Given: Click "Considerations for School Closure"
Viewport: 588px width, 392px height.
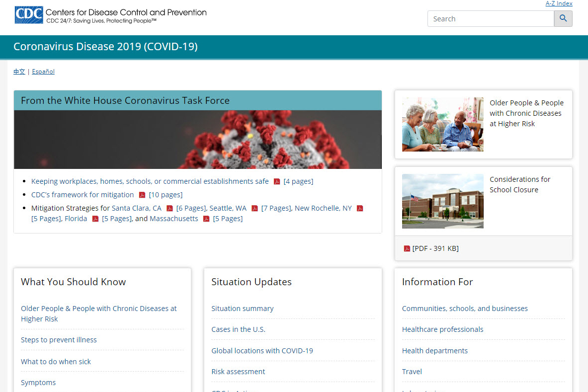Looking at the screenshot, I should pyautogui.click(x=520, y=184).
